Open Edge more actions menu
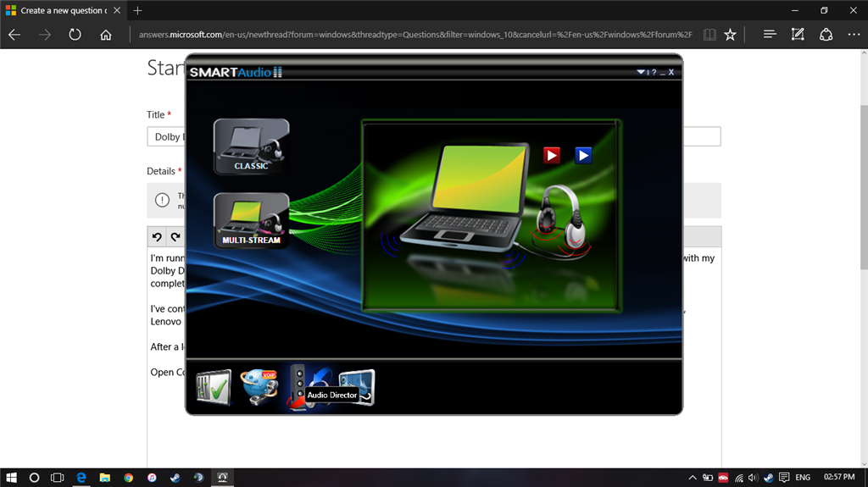This screenshot has width=868, height=487. tap(854, 35)
